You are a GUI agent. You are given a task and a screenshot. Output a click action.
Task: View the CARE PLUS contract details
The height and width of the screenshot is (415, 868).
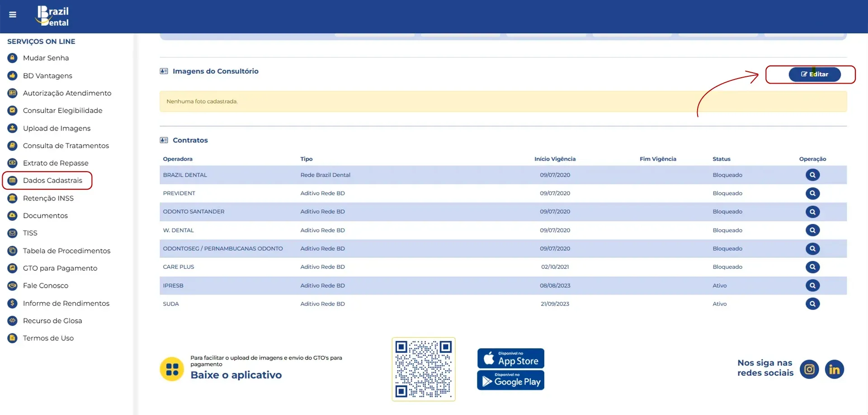[812, 267]
